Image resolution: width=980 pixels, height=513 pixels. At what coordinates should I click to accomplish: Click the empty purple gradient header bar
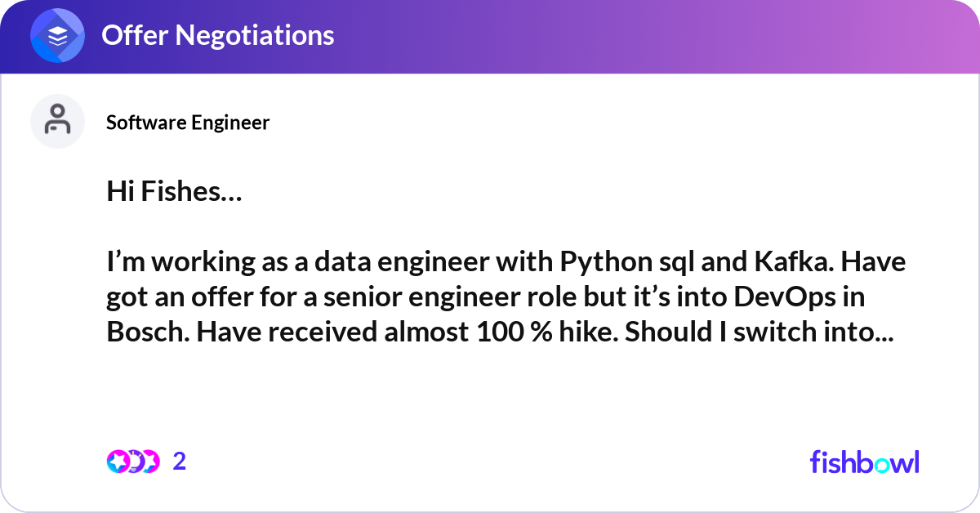click(653, 36)
